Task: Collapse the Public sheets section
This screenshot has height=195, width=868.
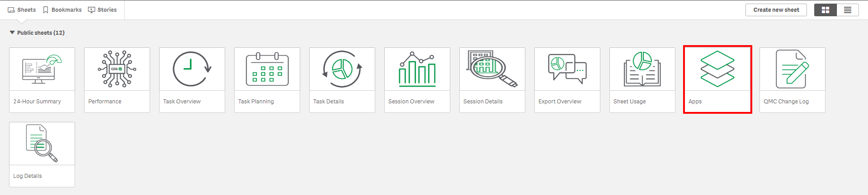Action: (x=12, y=32)
